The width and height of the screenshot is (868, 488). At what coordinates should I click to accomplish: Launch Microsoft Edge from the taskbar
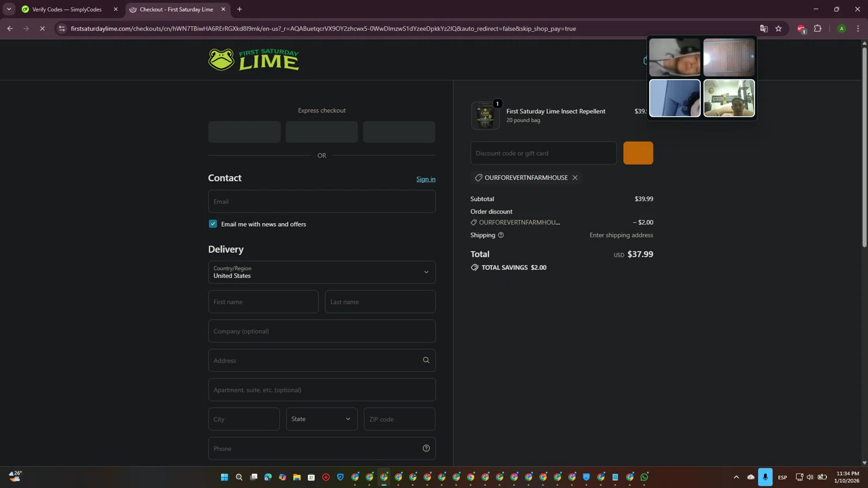(x=268, y=477)
